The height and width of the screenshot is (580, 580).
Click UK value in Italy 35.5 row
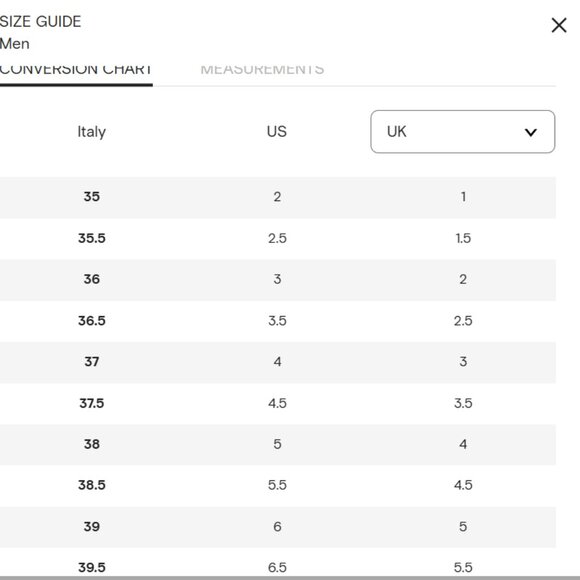point(463,238)
